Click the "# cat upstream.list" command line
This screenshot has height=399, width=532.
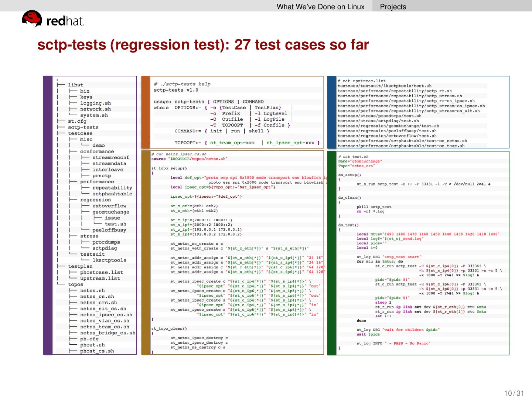tap(361, 81)
